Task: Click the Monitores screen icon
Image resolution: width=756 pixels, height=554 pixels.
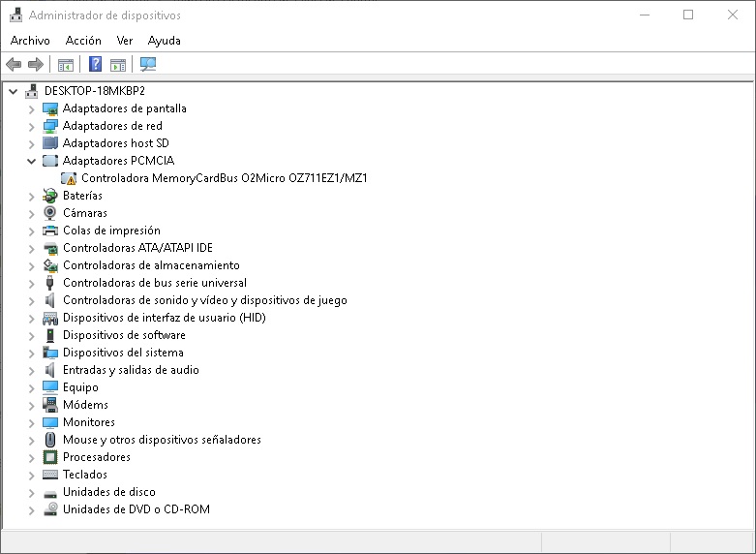Action: tap(50, 422)
